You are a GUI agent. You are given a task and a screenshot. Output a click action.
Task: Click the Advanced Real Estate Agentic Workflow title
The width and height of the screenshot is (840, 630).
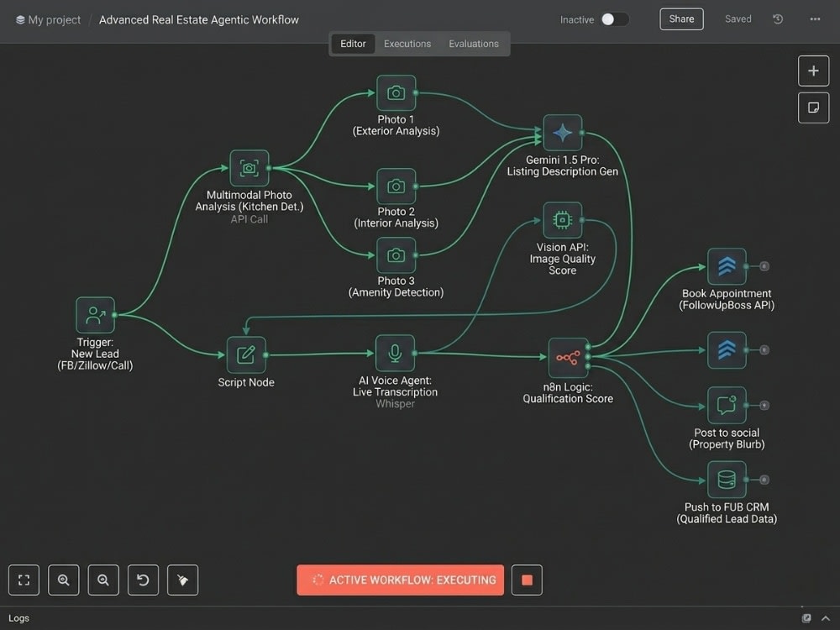click(199, 20)
